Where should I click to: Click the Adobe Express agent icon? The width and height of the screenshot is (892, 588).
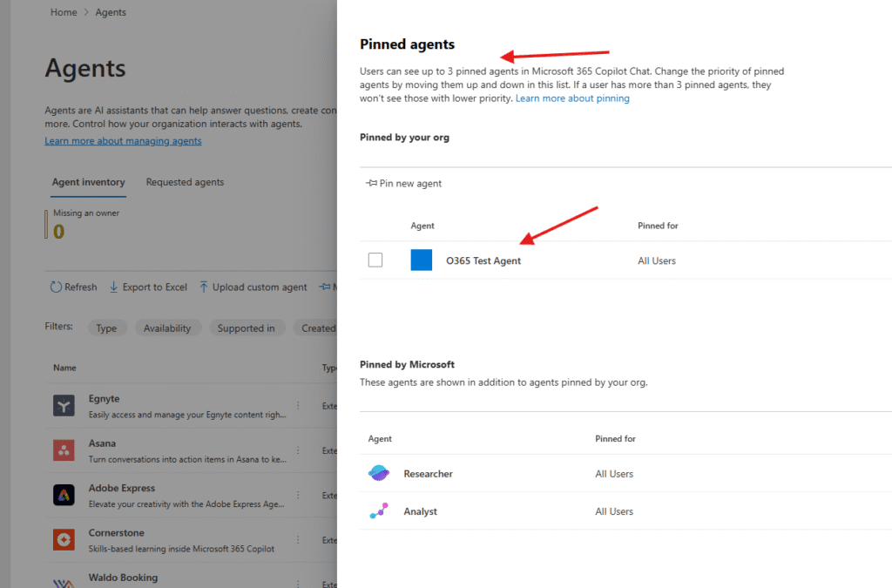coord(64,495)
